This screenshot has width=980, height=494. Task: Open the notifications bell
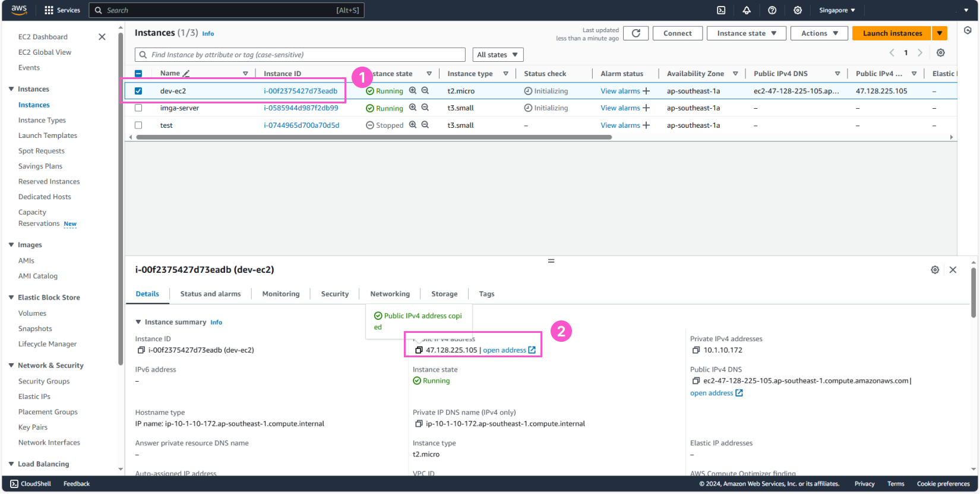(747, 10)
